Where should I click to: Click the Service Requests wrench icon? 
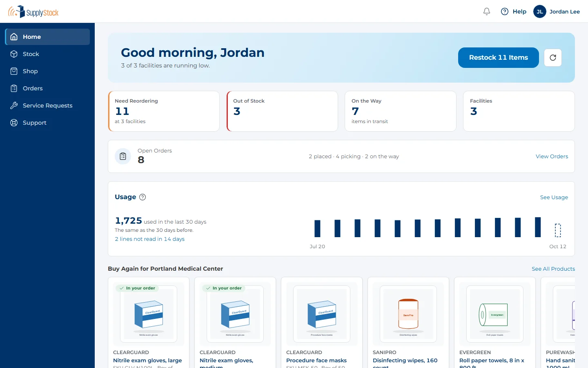(14, 105)
